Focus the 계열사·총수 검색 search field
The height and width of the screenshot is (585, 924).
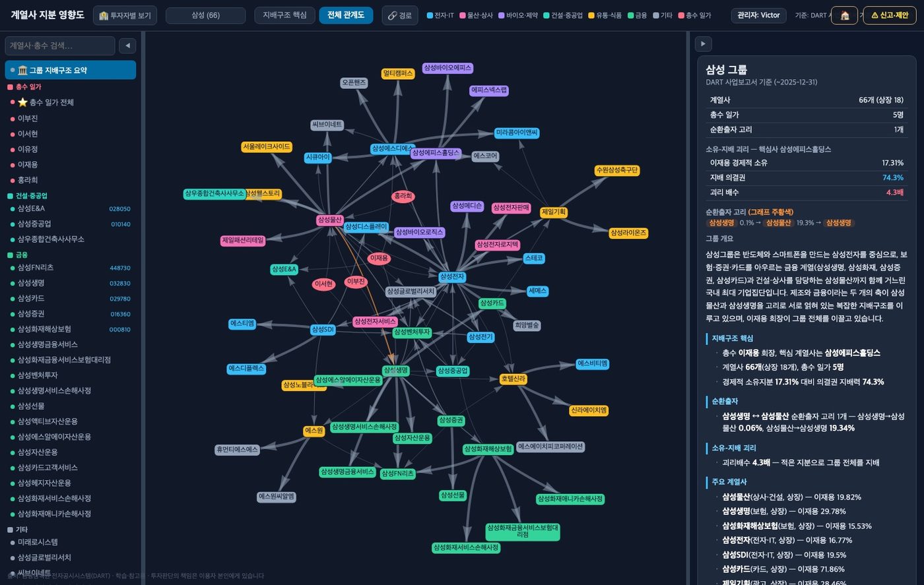60,46
